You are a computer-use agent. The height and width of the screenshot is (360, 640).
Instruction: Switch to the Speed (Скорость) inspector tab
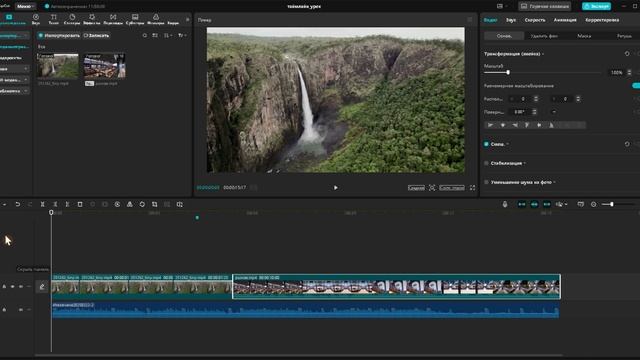[x=535, y=20]
